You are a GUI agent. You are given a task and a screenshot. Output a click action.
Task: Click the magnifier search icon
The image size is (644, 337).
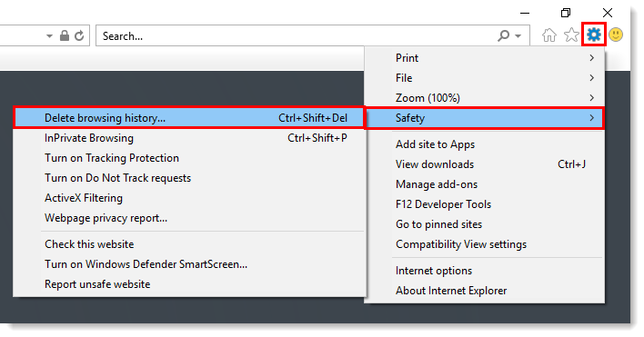pos(504,36)
